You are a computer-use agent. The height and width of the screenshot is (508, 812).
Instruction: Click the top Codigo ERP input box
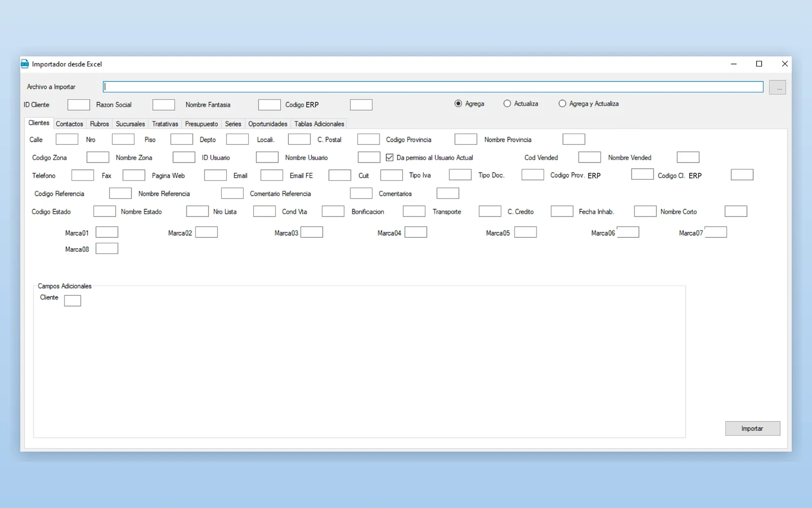pos(361,105)
